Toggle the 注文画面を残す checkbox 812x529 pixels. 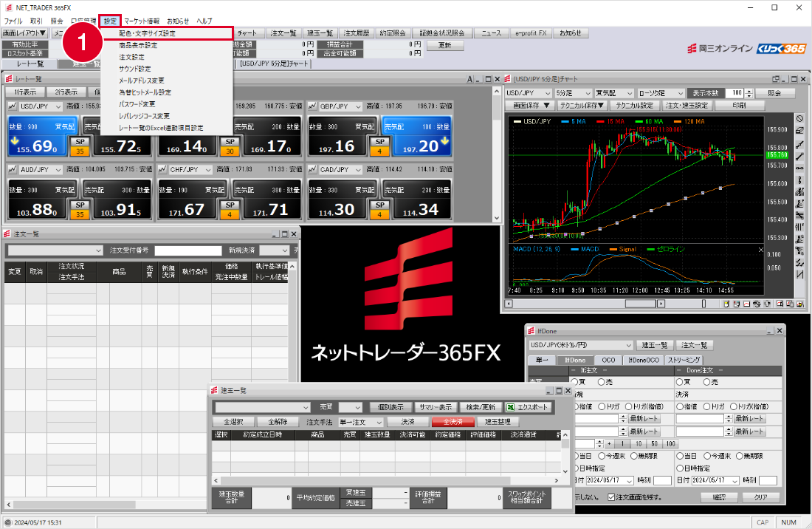[611, 497]
